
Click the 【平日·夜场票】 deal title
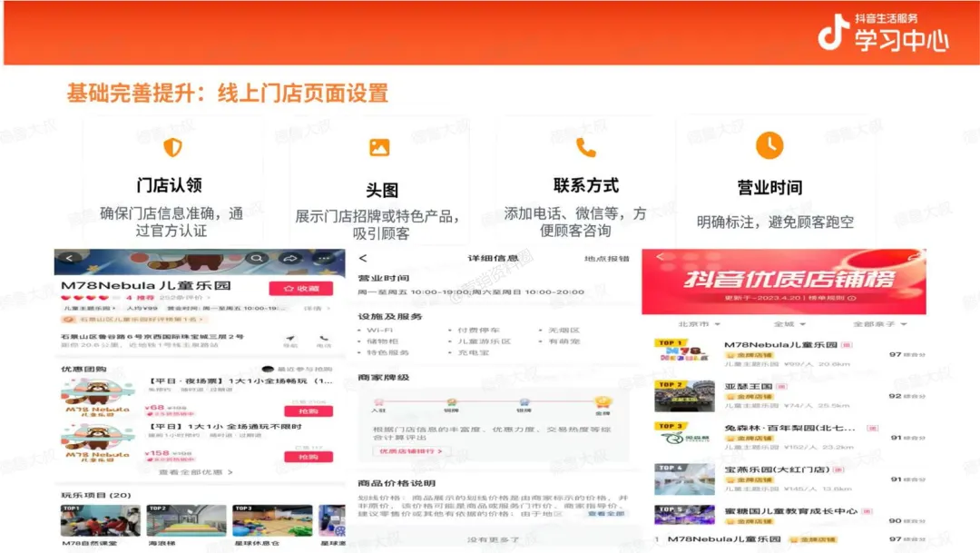pos(240,380)
